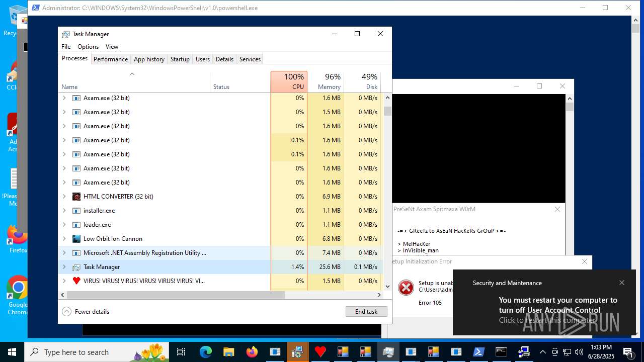Click the red heart taskbar icon

[x=320, y=352]
